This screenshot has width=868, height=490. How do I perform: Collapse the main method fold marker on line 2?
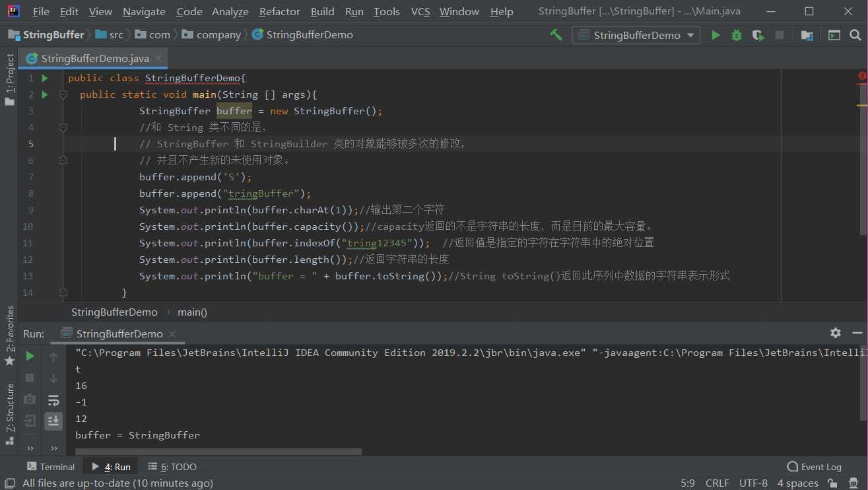(63, 94)
